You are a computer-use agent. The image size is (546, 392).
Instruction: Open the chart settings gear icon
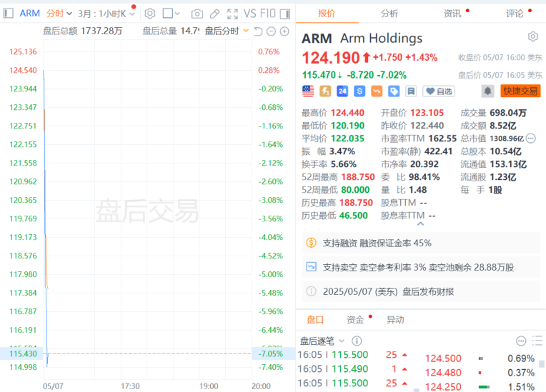coord(150,14)
